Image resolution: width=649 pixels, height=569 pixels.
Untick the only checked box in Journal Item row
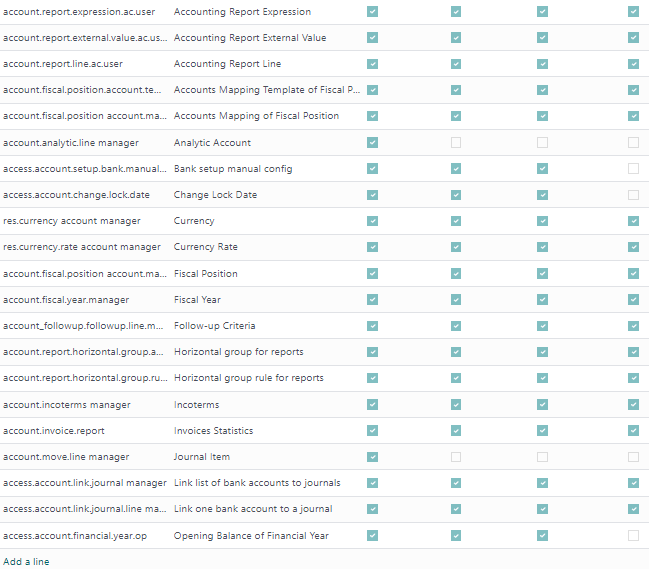pyautogui.click(x=373, y=457)
